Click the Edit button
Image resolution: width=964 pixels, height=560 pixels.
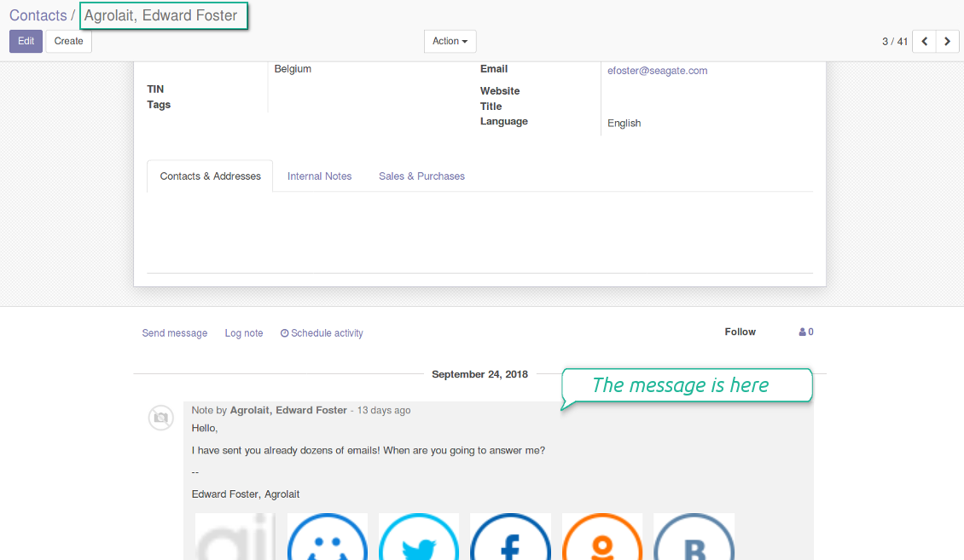(x=26, y=41)
